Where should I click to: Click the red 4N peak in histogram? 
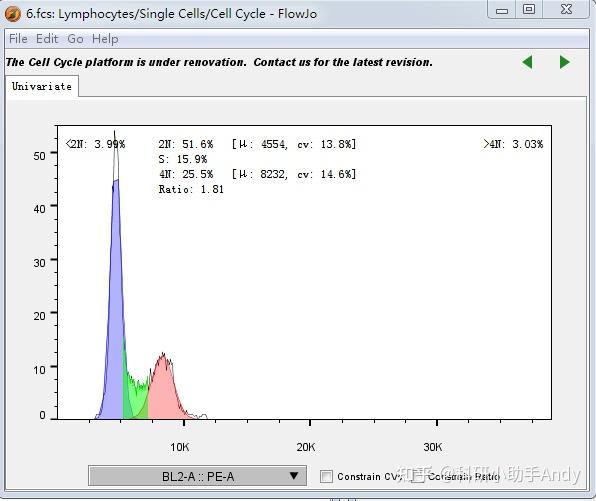coord(163,392)
